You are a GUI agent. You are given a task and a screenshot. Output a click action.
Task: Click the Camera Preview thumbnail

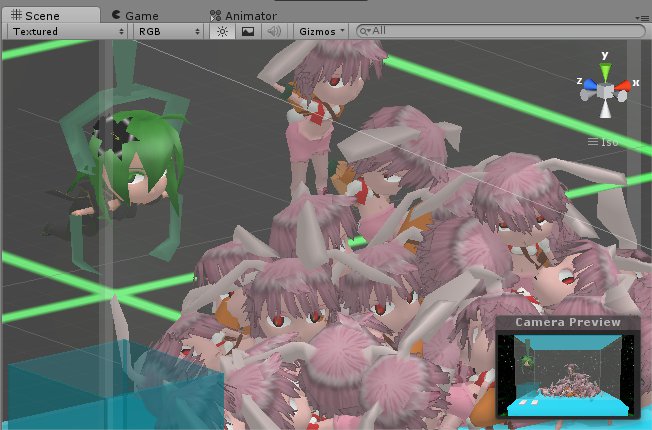click(568, 375)
